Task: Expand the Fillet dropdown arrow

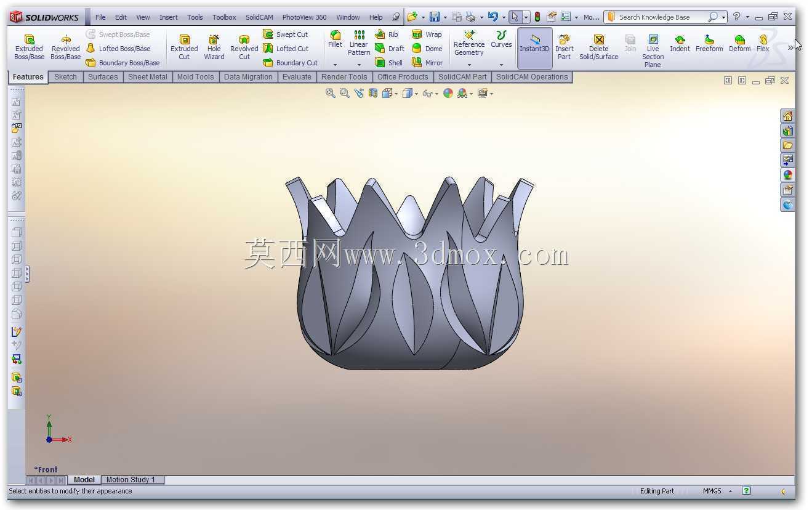Action: [335, 64]
